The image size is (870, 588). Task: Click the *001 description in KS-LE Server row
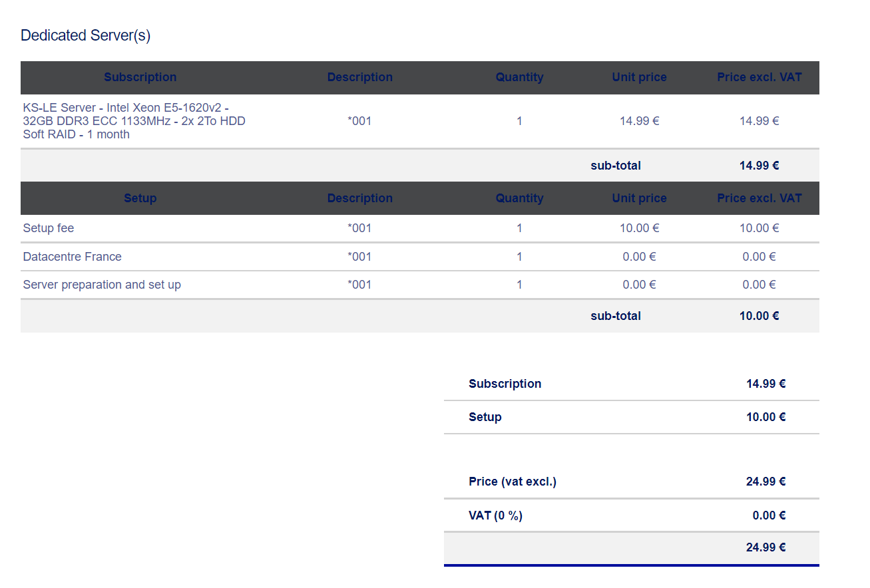[360, 121]
